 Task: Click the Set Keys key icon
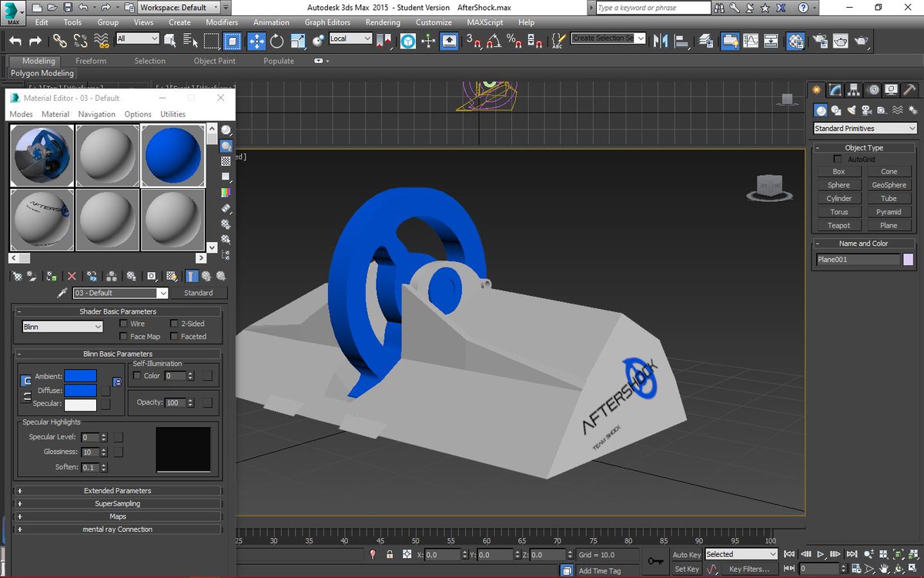[655, 561]
